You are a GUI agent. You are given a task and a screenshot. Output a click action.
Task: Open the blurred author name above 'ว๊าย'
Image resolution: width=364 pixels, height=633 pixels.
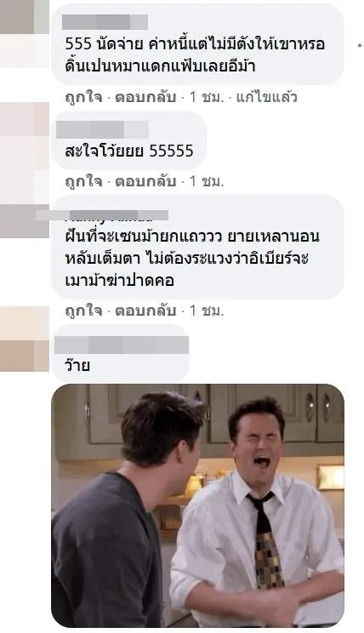click(122, 345)
